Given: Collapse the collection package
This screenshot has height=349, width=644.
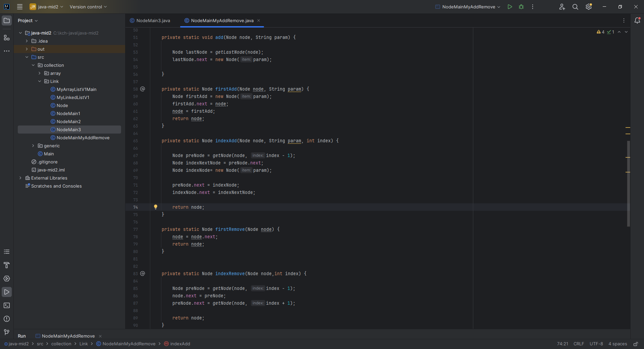Looking at the screenshot, I should pos(33,65).
